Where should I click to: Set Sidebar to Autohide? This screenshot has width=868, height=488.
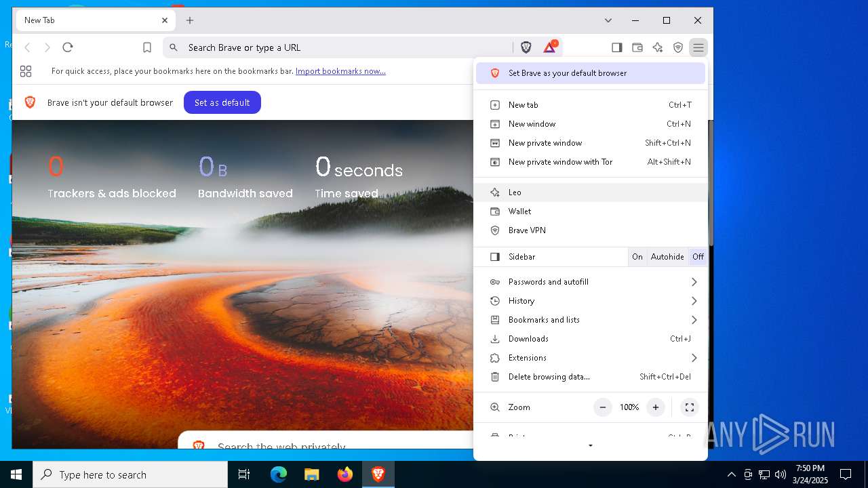coord(667,257)
